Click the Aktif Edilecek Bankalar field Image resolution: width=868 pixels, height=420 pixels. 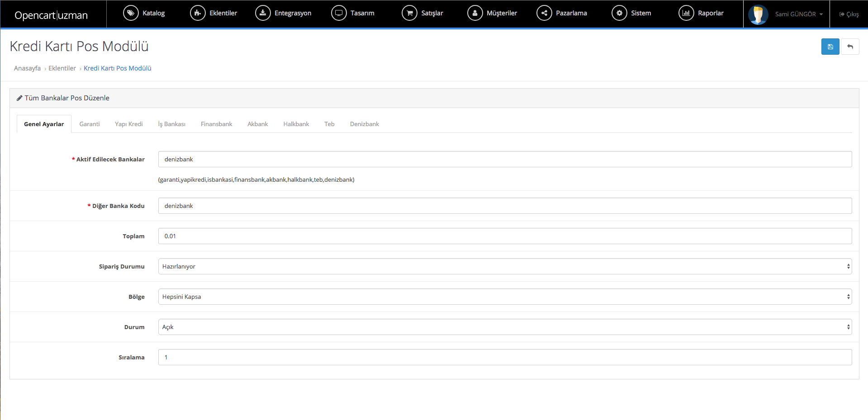tap(505, 159)
